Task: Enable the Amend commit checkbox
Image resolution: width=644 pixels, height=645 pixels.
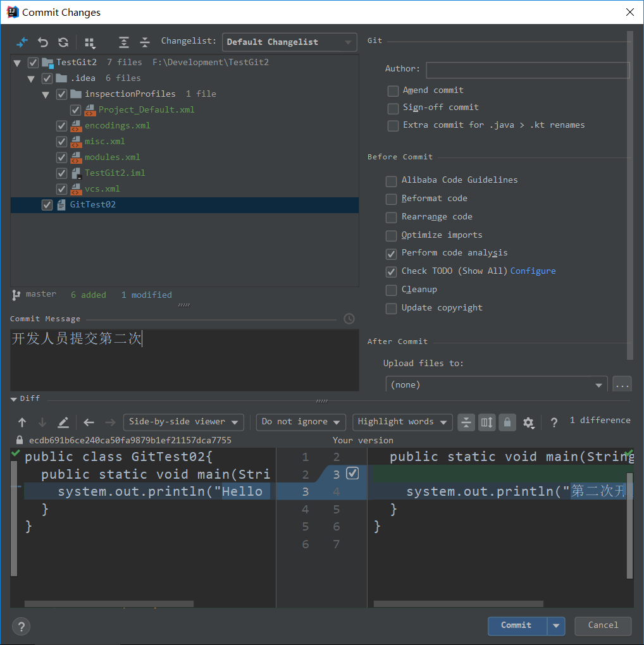Action: click(x=393, y=90)
